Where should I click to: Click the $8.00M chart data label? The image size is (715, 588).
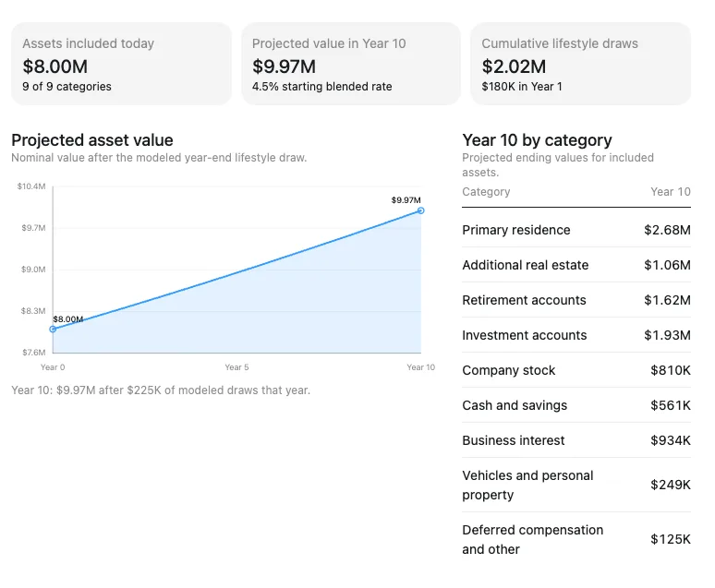[x=68, y=319]
